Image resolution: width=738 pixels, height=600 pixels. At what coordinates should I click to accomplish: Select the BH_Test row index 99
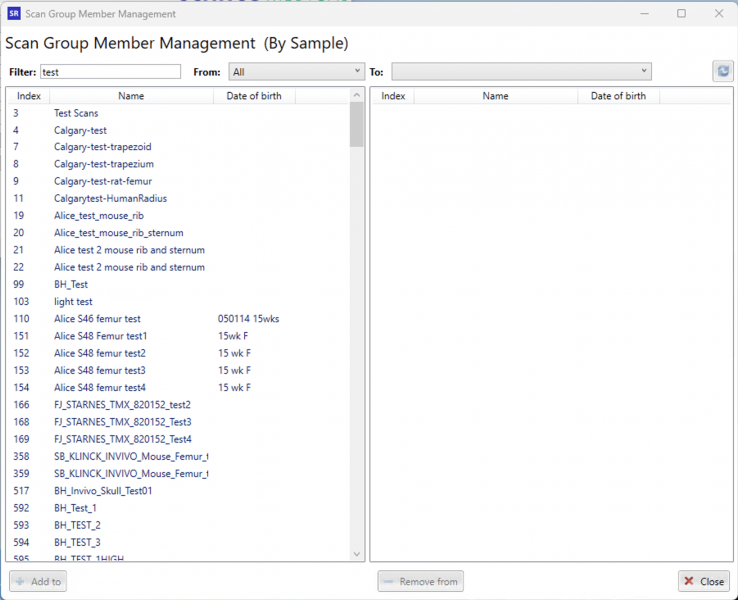click(x=179, y=284)
